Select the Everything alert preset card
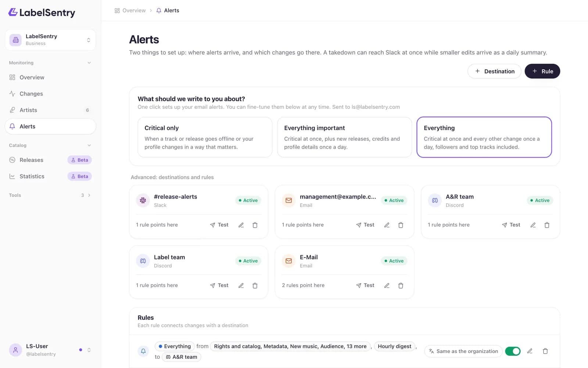588x368 pixels. point(484,137)
